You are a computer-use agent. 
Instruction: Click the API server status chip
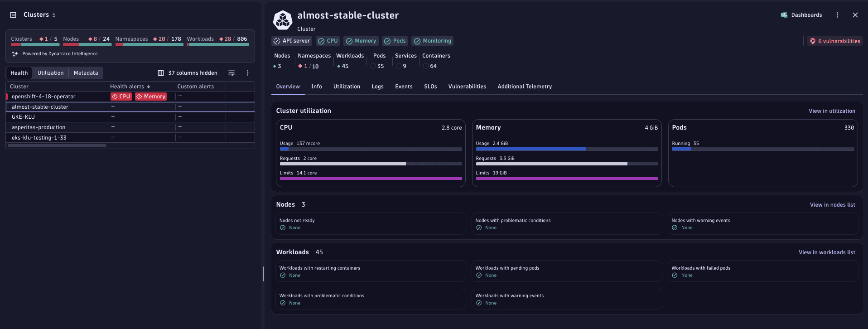pos(292,41)
